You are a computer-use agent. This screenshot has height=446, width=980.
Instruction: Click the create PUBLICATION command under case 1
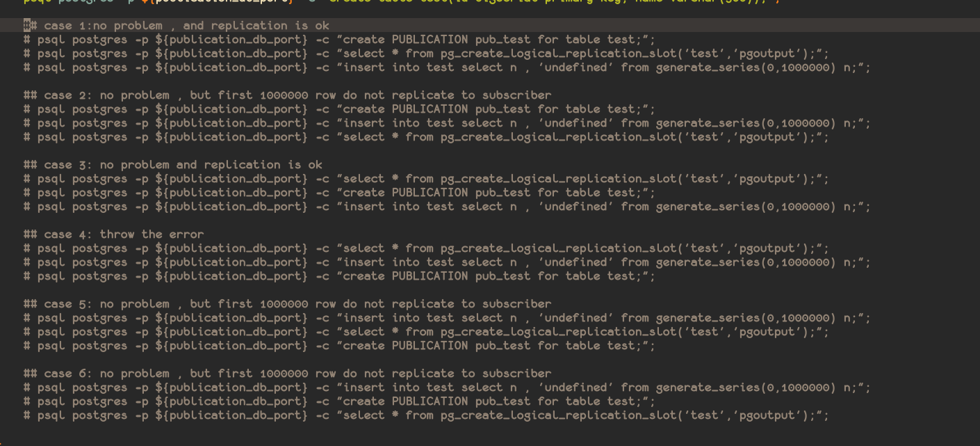[339, 40]
